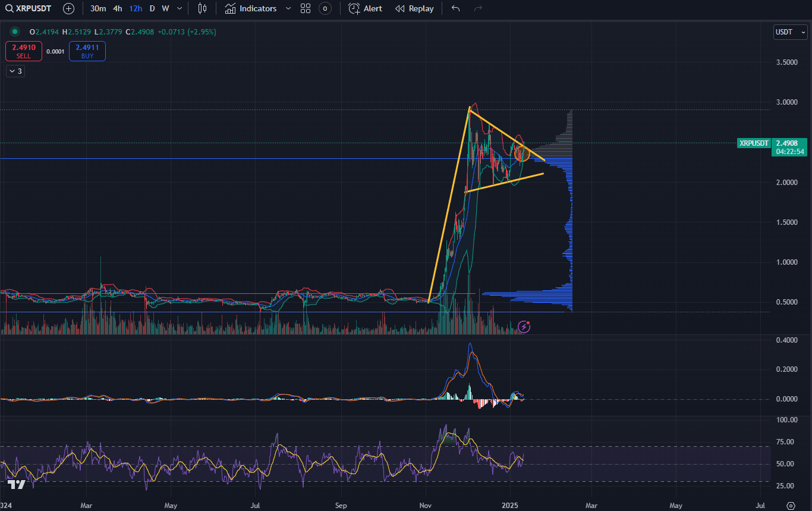This screenshot has width=812, height=511.
Task: Expand the collapsed indicator legend showing 3
Action: tap(15, 71)
